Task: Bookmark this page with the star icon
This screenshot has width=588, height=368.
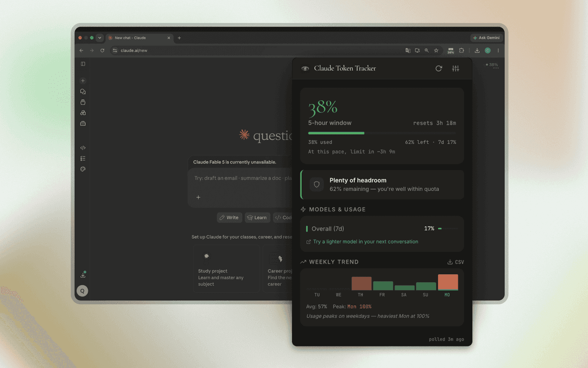Action: point(436,50)
